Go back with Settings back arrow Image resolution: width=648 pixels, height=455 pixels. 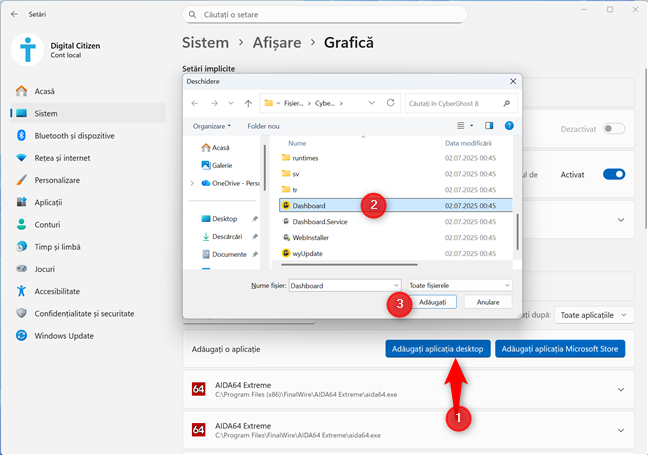14,14
